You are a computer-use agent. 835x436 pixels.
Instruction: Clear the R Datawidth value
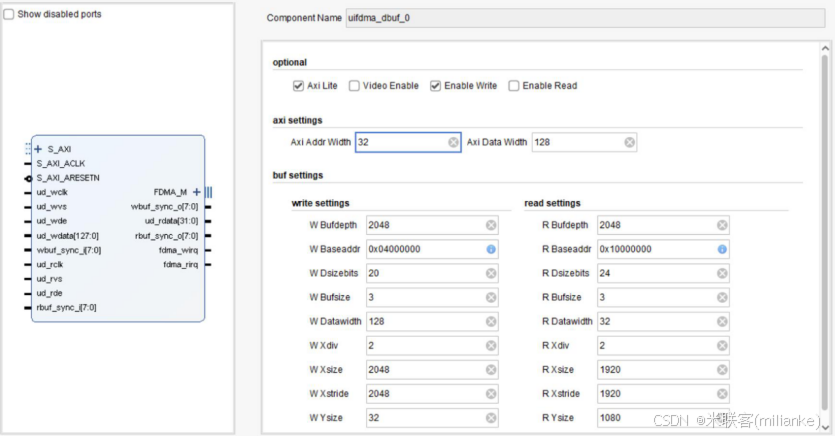pyautogui.click(x=722, y=322)
